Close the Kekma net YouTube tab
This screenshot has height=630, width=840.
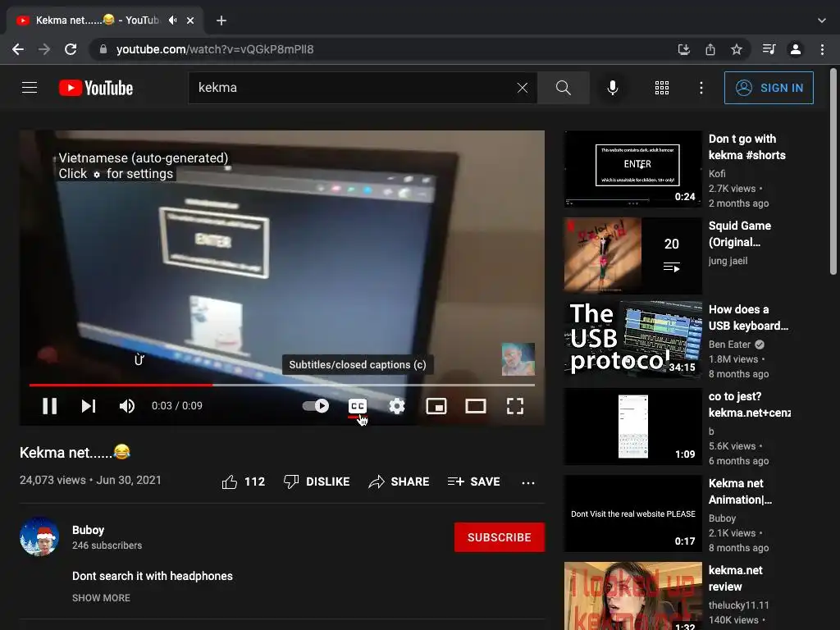(x=190, y=21)
